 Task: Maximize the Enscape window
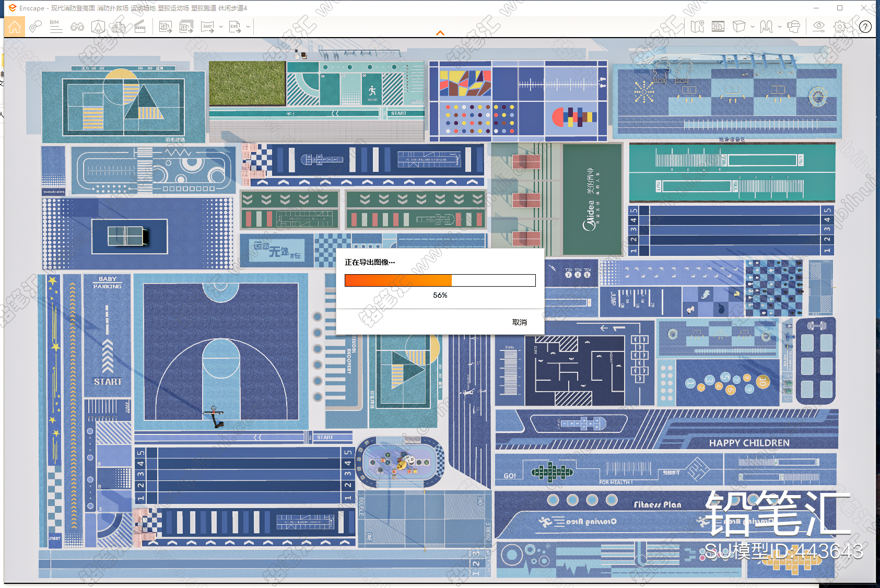click(x=840, y=8)
